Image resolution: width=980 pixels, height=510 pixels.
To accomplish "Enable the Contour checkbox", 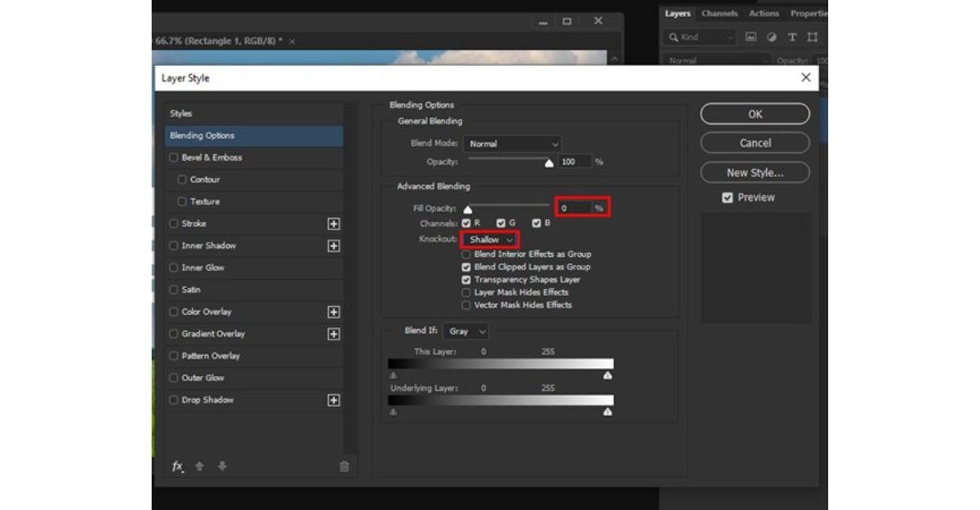I will click(182, 180).
